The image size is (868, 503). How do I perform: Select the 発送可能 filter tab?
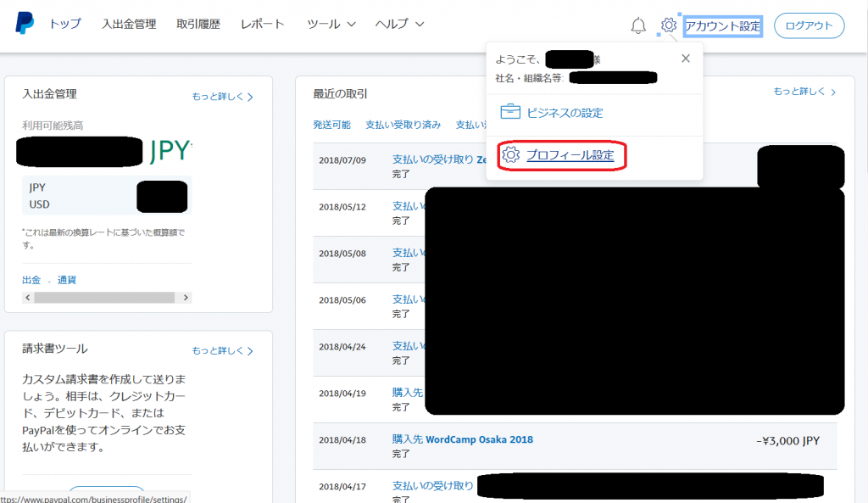pos(331,125)
